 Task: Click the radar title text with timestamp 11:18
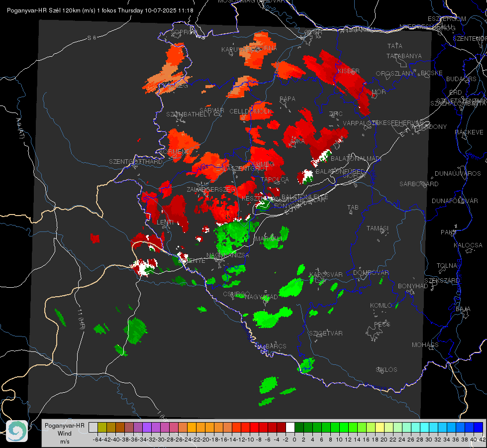100,10
